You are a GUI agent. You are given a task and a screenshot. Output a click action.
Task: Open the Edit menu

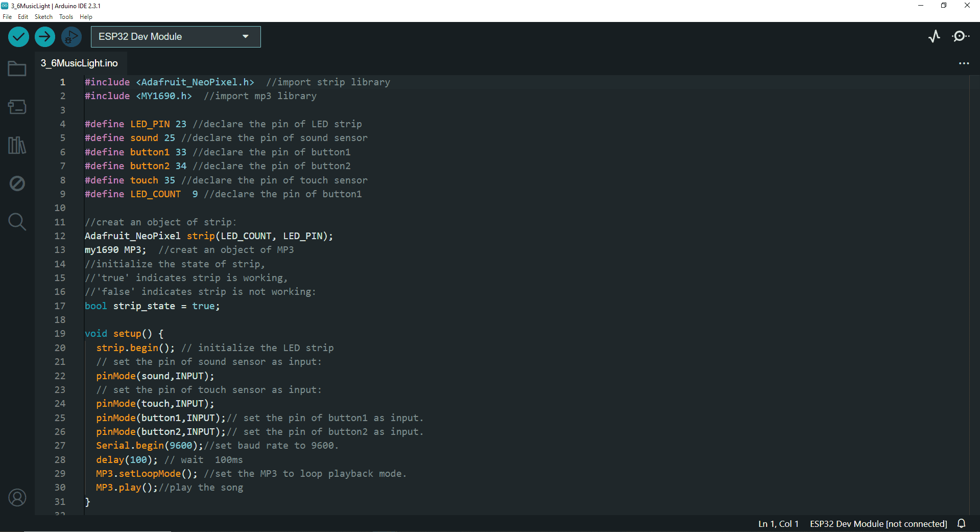coord(23,17)
